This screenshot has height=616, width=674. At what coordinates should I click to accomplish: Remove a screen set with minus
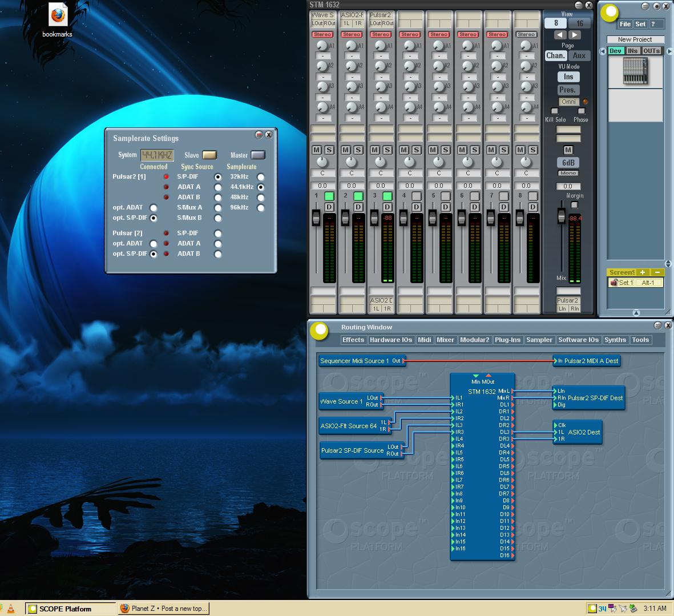point(657,272)
